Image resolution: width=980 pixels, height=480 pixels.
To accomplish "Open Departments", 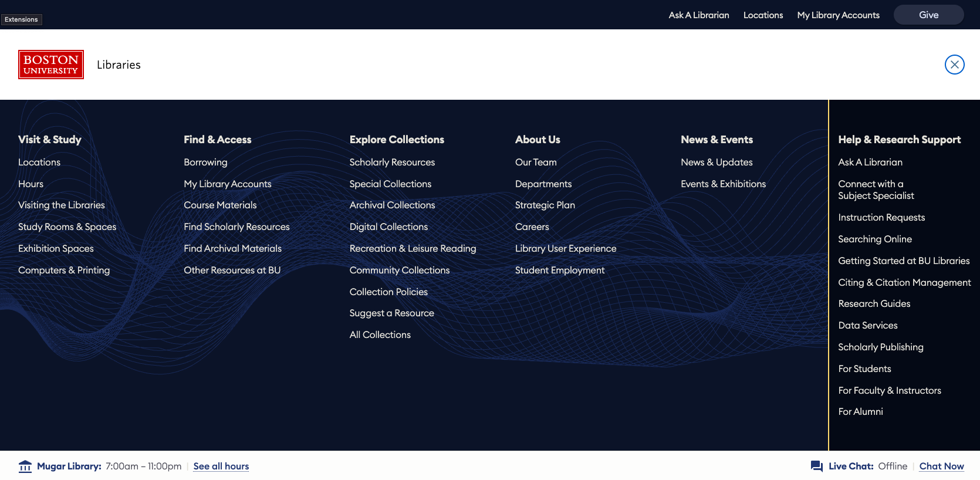I will (x=543, y=184).
